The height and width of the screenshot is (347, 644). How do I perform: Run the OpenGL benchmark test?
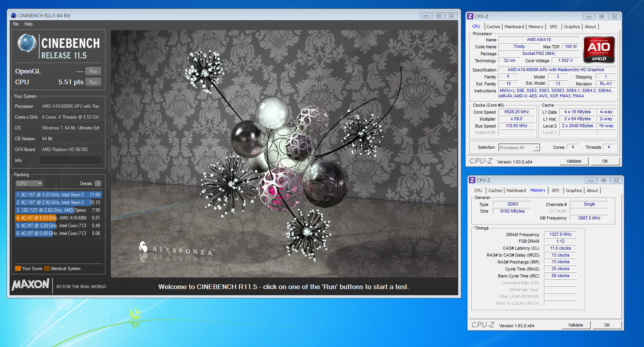93,71
